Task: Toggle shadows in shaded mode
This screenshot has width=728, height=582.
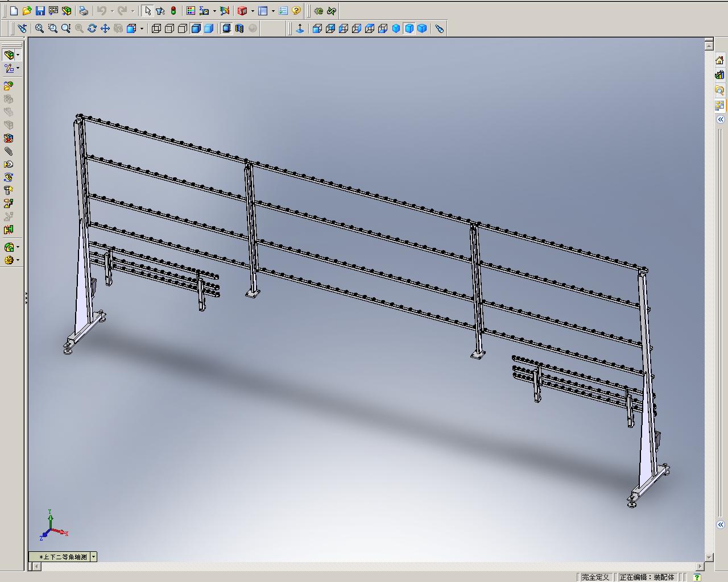Action: coord(226,28)
